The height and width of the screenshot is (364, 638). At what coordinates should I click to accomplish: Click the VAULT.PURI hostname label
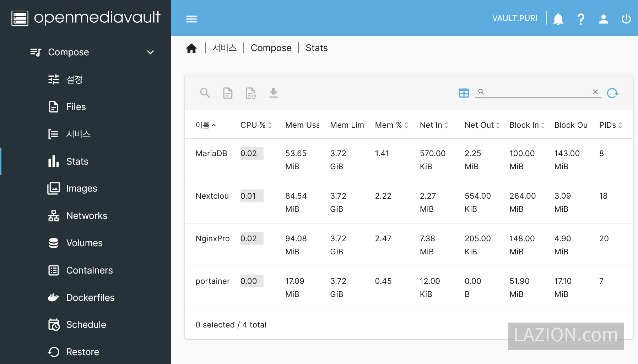click(x=515, y=18)
